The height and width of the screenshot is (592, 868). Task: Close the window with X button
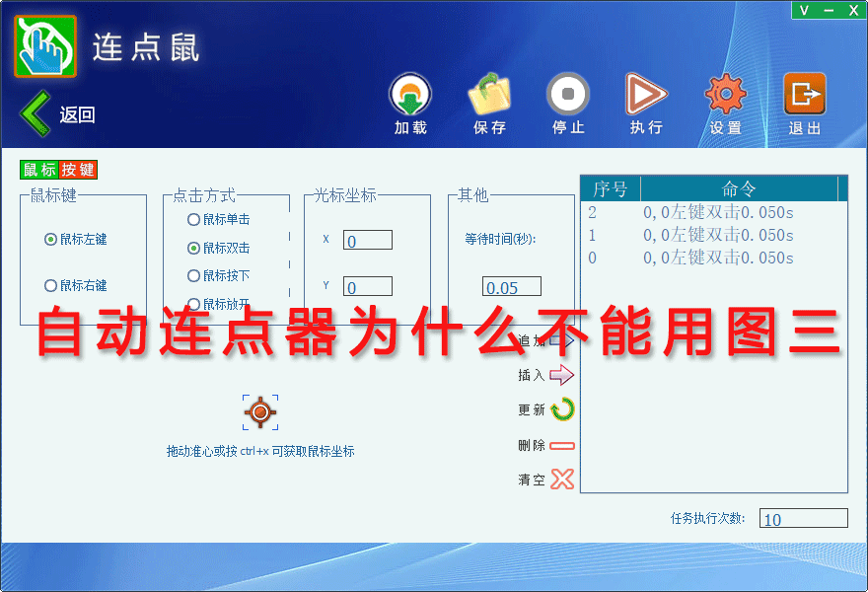853,10
